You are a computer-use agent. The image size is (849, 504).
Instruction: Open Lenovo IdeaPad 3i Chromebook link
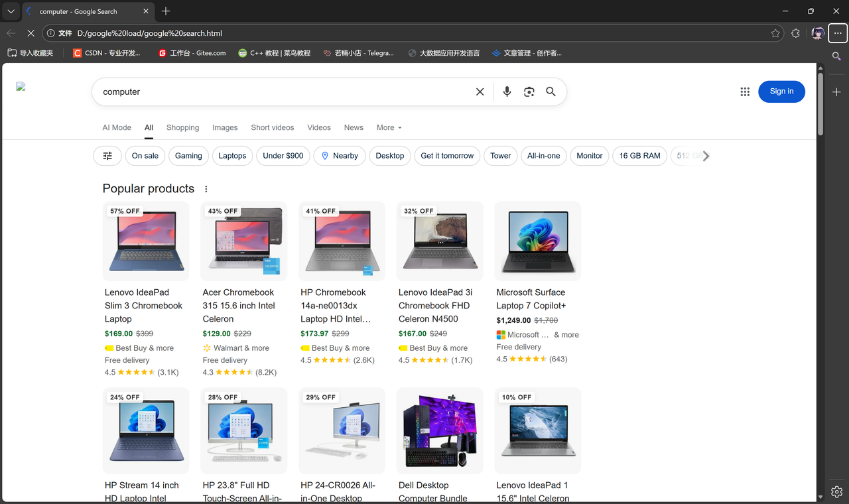pyautogui.click(x=436, y=306)
